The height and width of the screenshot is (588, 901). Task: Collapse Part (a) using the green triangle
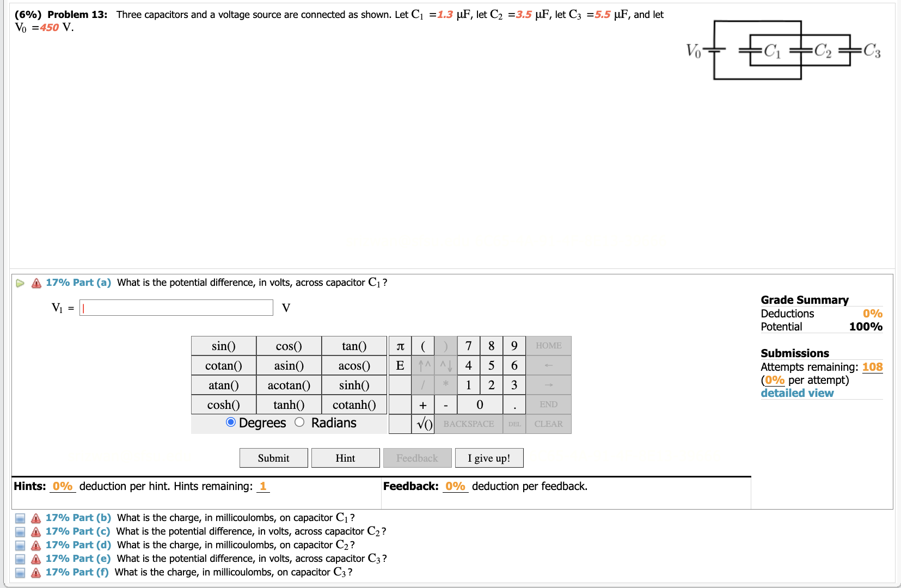20,283
